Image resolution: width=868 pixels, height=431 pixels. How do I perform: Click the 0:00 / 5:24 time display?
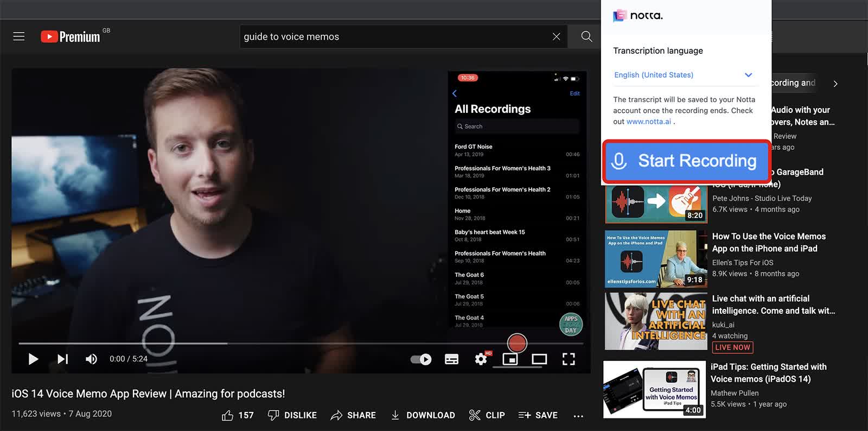pyautogui.click(x=129, y=359)
